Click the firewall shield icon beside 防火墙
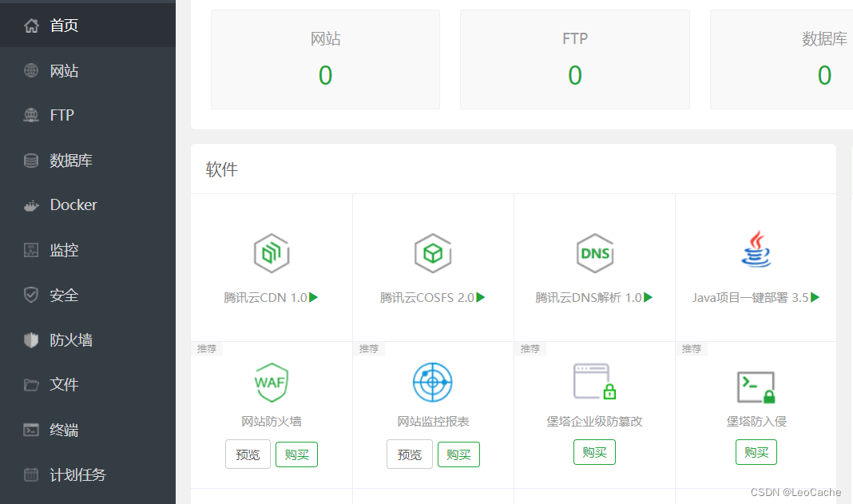853x504 pixels. coord(31,339)
